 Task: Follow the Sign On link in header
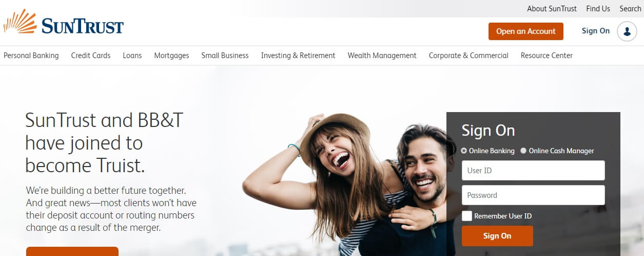click(x=596, y=31)
